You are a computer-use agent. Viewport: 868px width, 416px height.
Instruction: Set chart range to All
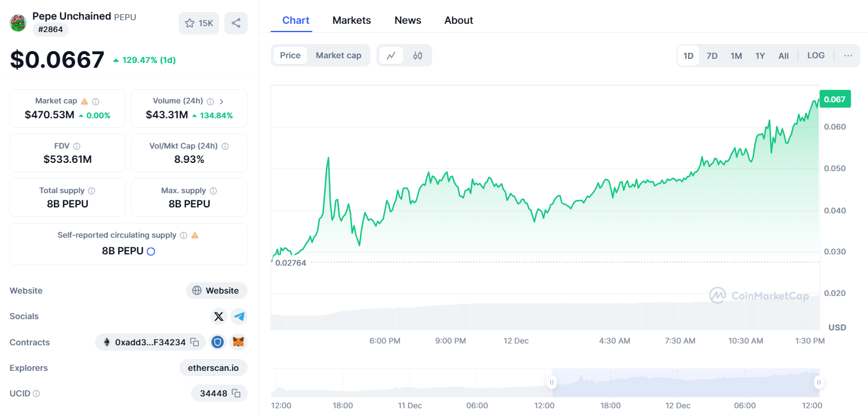(784, 56)
